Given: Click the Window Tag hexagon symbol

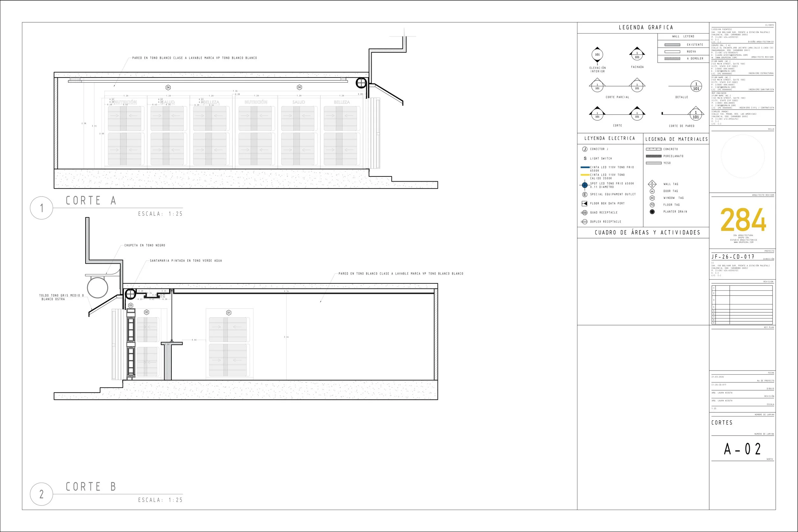Looking at the screenshot, I should tap(652, 198).
